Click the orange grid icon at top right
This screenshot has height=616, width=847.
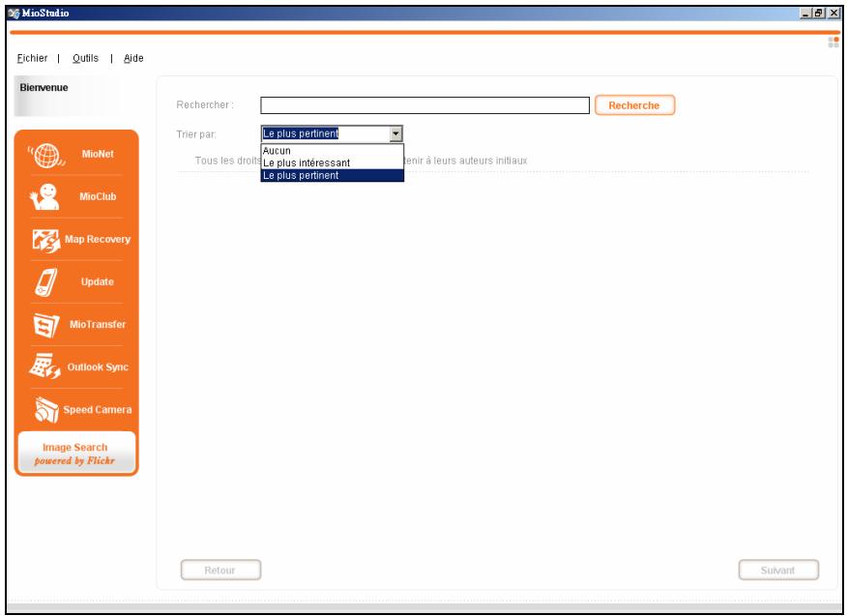(x=832, y=43)
